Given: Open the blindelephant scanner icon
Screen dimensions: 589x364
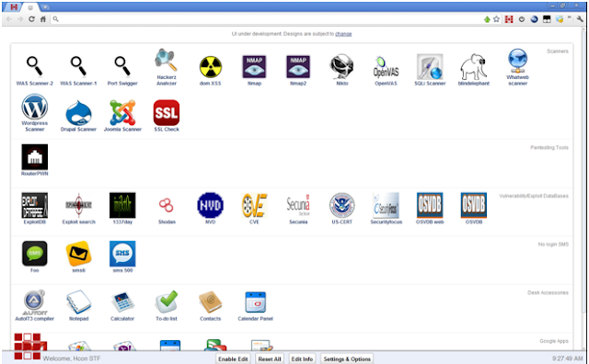Looking at the screenshot, I should click(x=474, y=67).
